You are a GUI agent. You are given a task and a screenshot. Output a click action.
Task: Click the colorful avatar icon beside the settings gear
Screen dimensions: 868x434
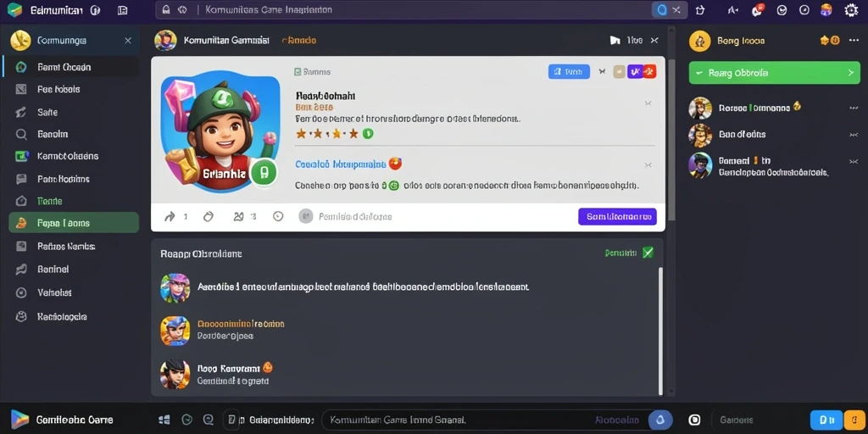[826, 10]
